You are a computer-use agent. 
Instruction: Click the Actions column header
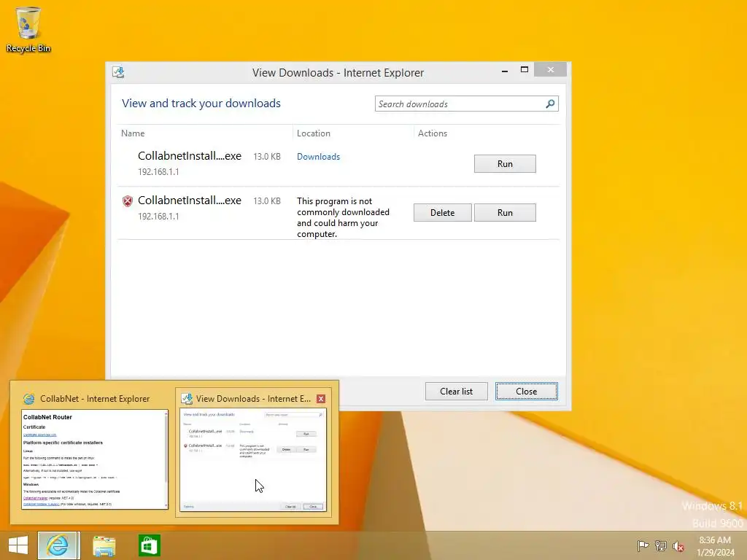(433, 133)
